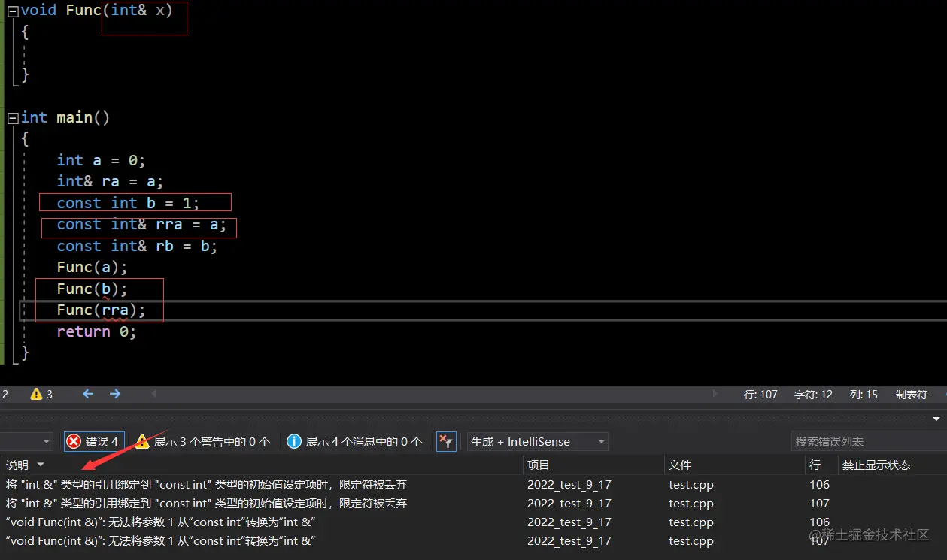
Task: Toggle the 4 个消息 messages filter
Action: pos(355,442)
